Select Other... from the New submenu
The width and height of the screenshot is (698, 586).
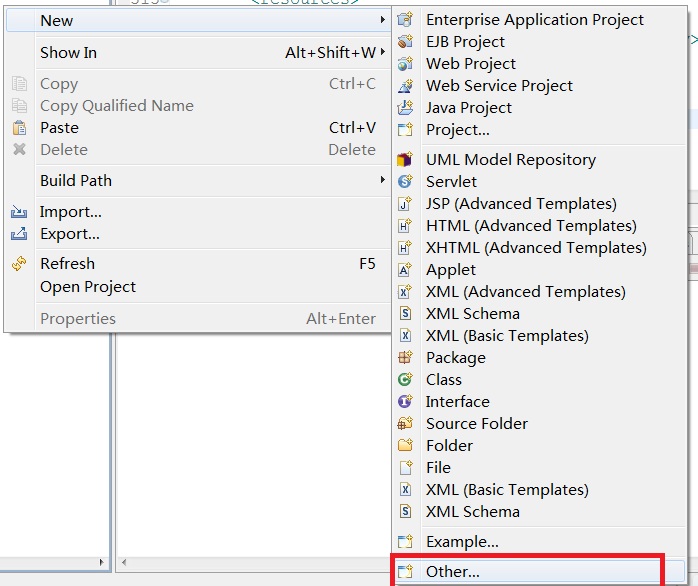pos(453,572)
